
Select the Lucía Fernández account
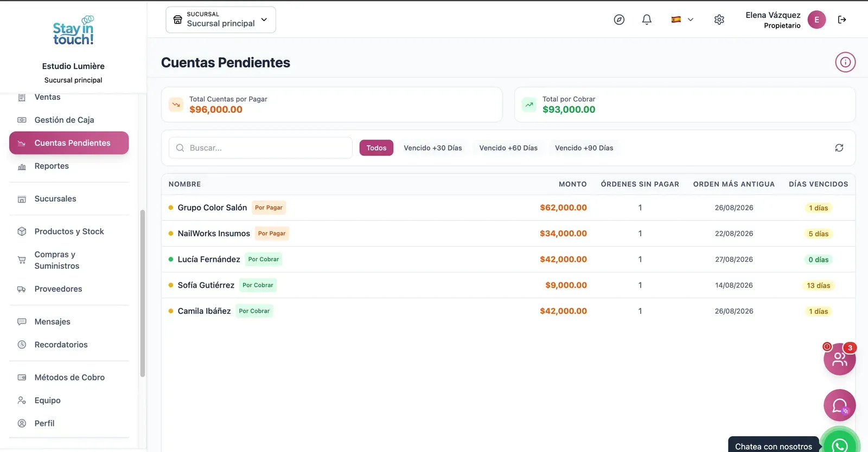click(508, 260)
